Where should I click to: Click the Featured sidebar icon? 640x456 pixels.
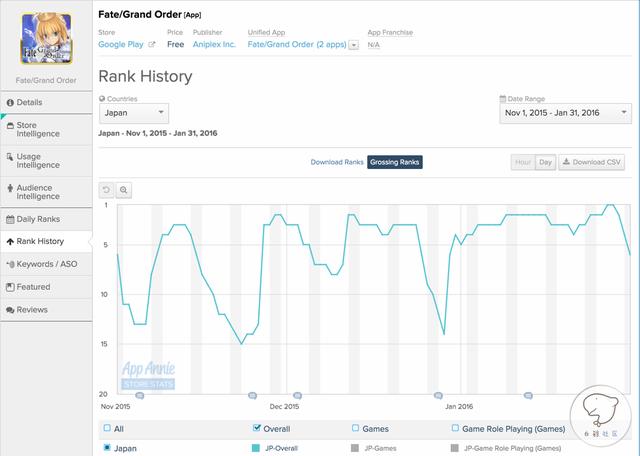click(x=10, y=287)
